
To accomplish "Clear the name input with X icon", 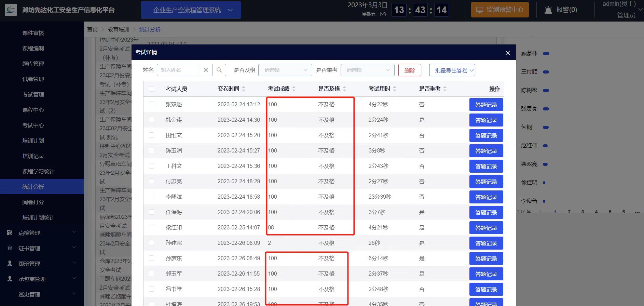I will (206, 70).
